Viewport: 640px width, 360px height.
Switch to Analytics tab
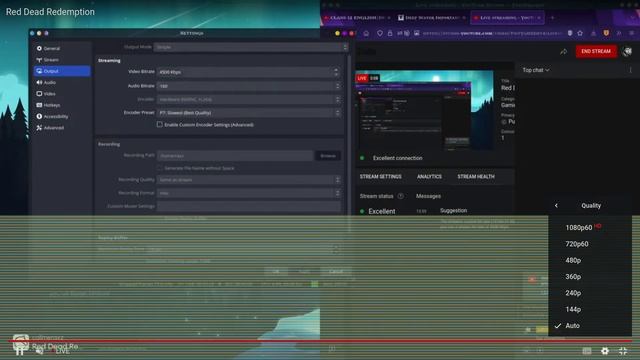coord(429,176)
